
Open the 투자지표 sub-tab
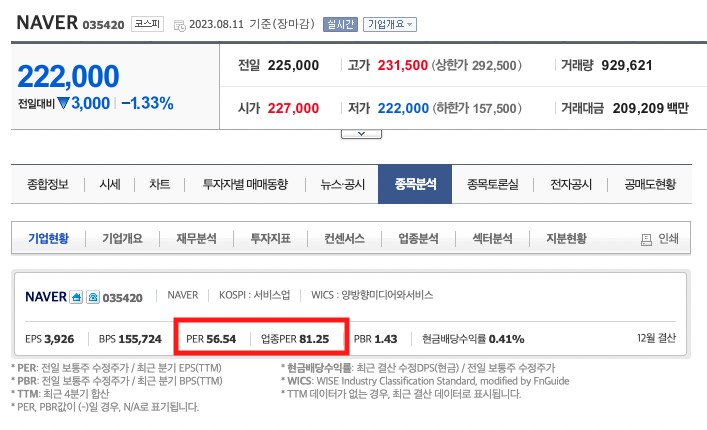pos(270,238)
